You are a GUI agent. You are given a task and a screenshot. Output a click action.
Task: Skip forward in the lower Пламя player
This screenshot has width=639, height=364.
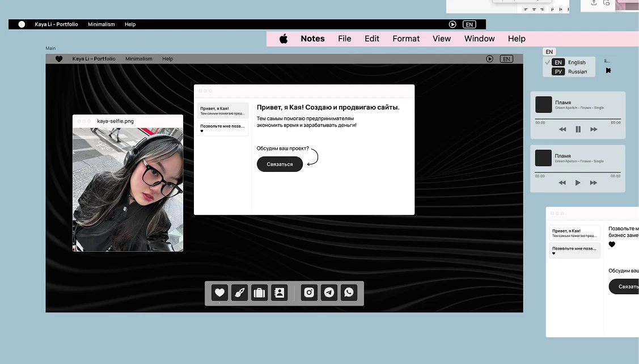click(593, 183)
